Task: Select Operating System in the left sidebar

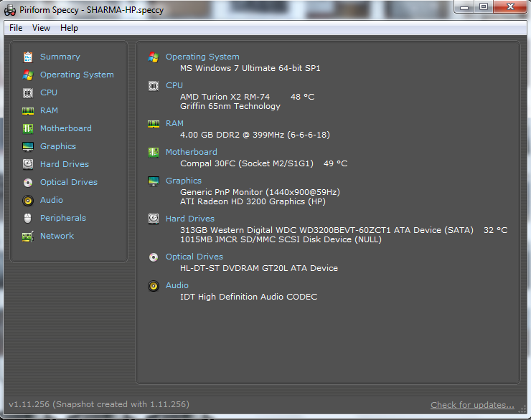Action: (x=77, y=75)
